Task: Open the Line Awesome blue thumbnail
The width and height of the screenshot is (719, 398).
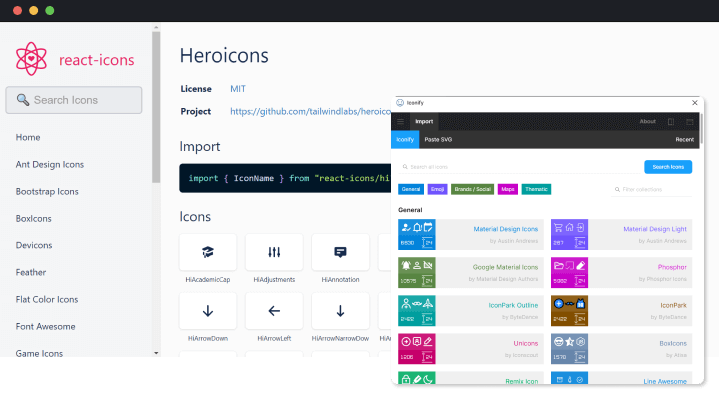Action: (x=569, y=378)
